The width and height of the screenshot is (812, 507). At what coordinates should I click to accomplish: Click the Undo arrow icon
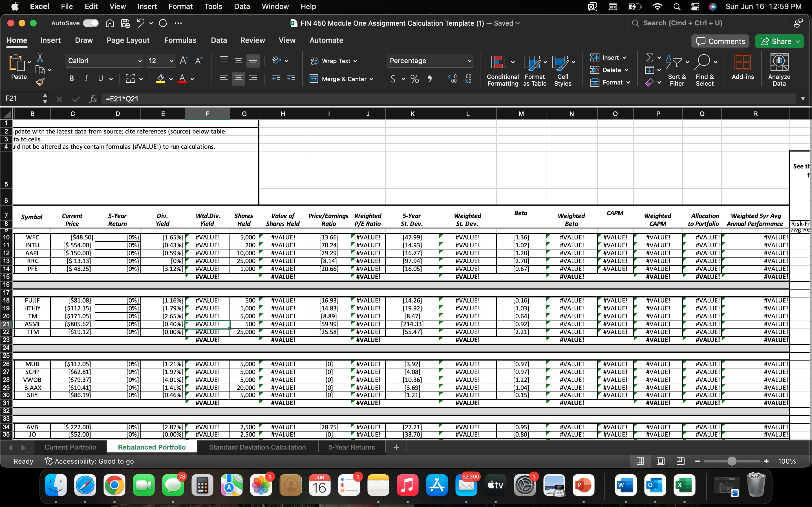141,23
